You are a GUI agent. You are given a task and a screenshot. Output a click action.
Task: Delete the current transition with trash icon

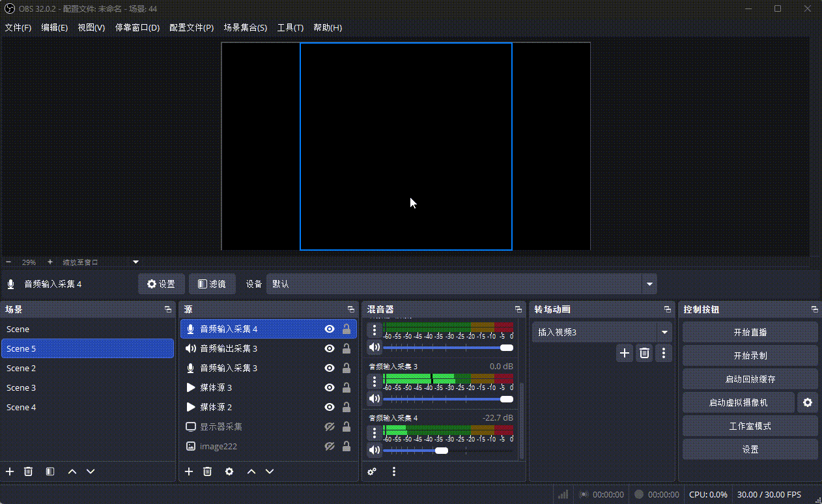[644, 352]
